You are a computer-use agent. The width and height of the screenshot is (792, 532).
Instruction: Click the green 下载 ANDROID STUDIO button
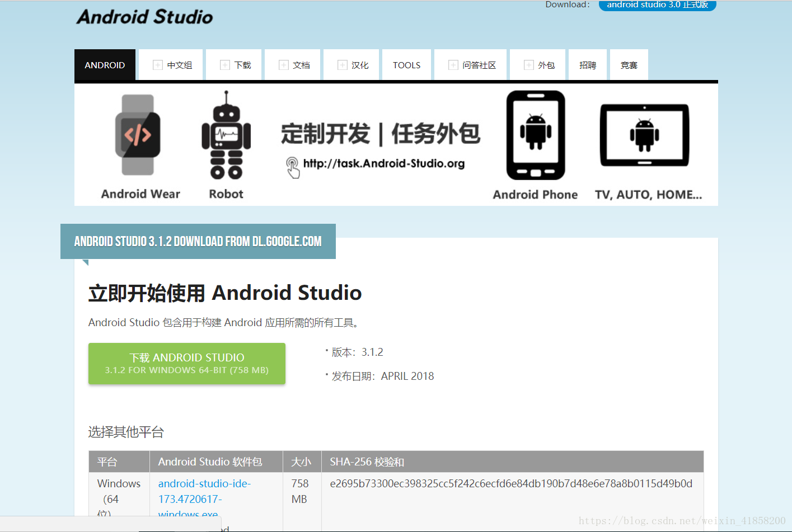[x=187, y=364]
